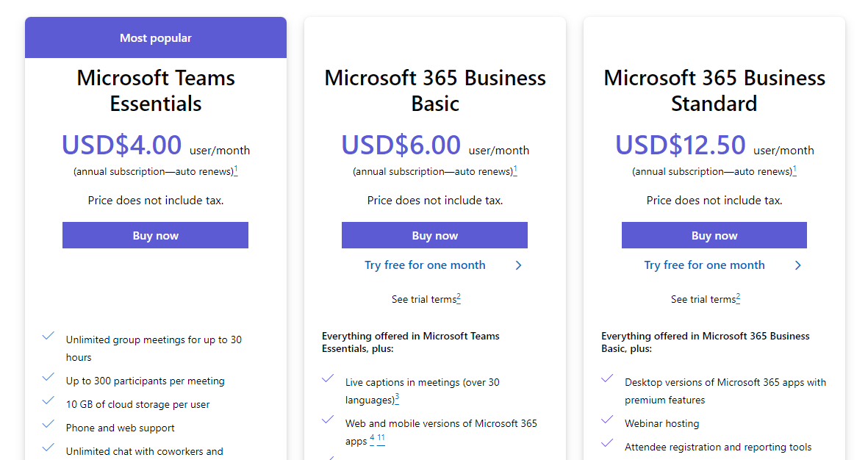This screenshot has height=460, width=868.
Task: Click Buy now for Microsoft Teams Essentials
Action: 155,235
